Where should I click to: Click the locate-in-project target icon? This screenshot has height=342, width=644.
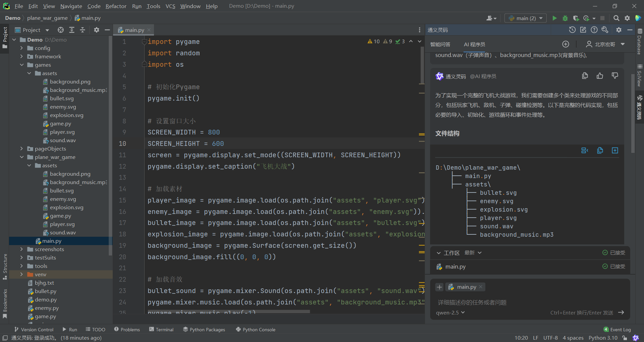[x=60, y=30]
